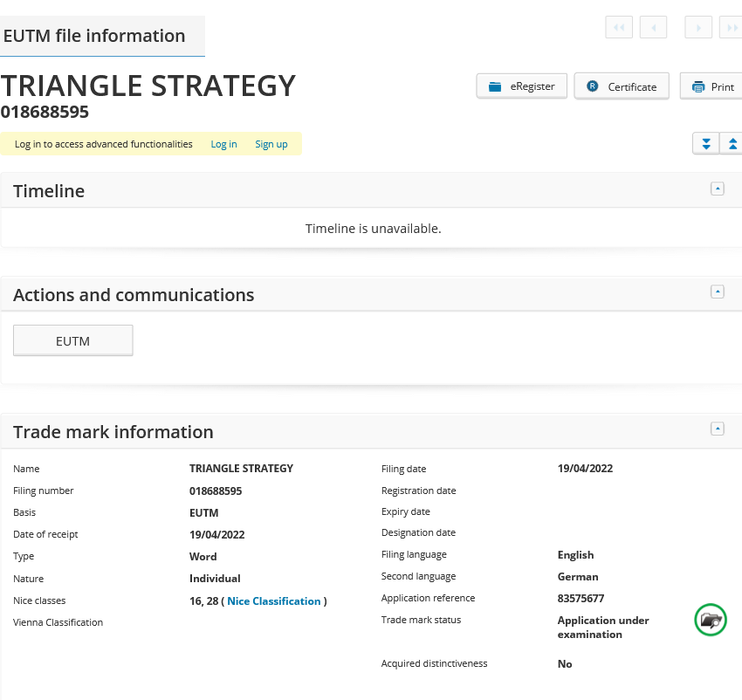The image size is (742, 700).
Task: Click the Certificate button with R badge
Action: 622,86
